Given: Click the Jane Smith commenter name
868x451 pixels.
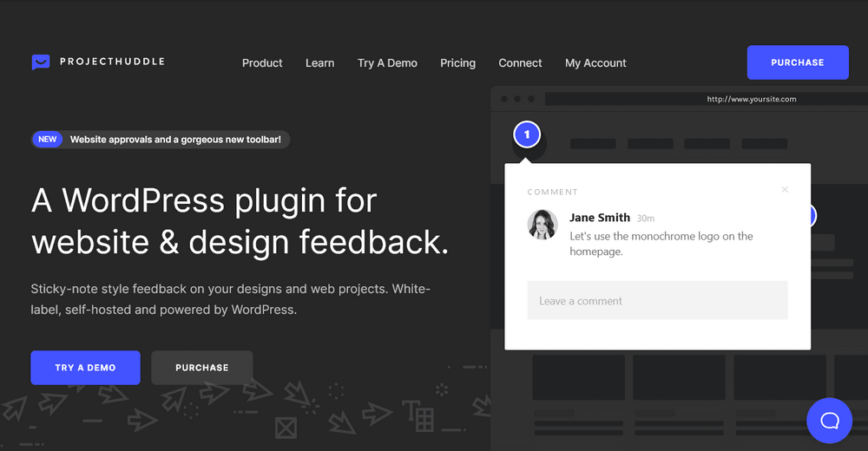Looking at the screenshot, I should pyautogui.click(x=600, y=218).
